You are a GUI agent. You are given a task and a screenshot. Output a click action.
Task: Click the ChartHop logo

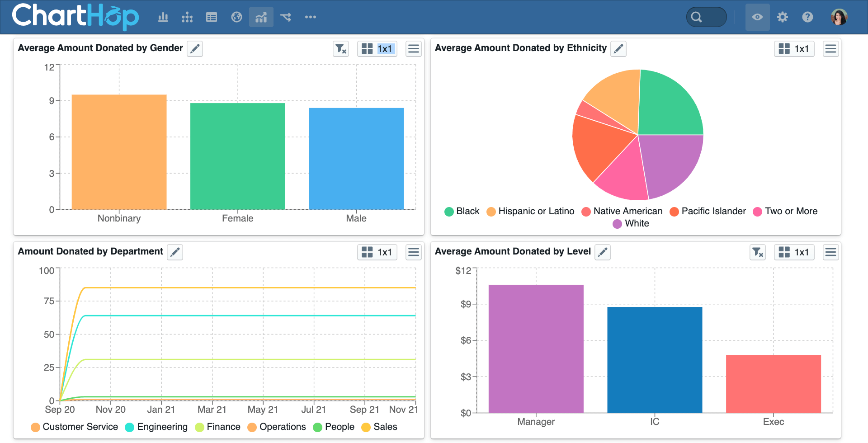[75, 17]
